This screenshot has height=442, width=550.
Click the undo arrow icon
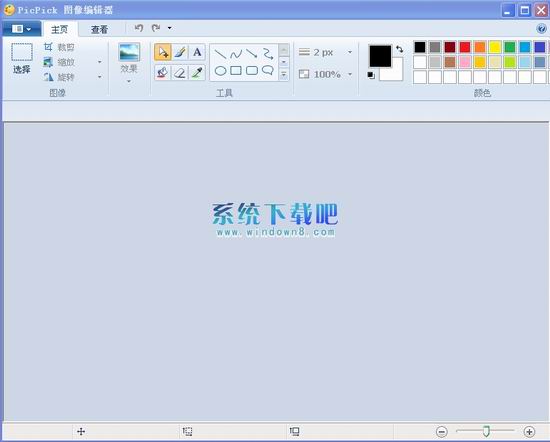(x=139, y=28)
